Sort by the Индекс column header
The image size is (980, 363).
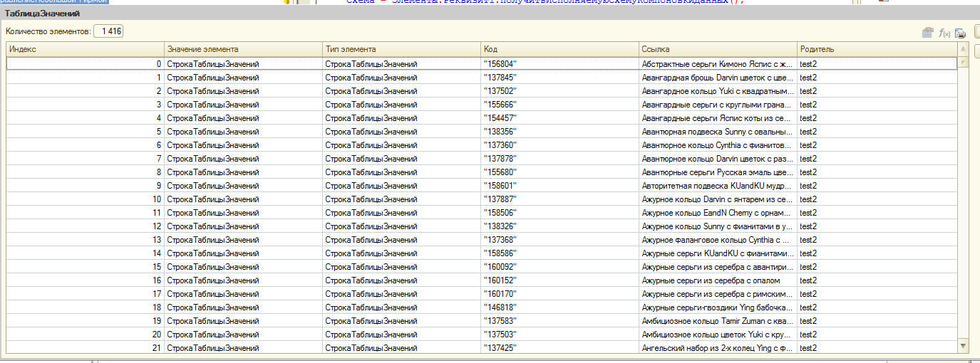click(85, 49)
